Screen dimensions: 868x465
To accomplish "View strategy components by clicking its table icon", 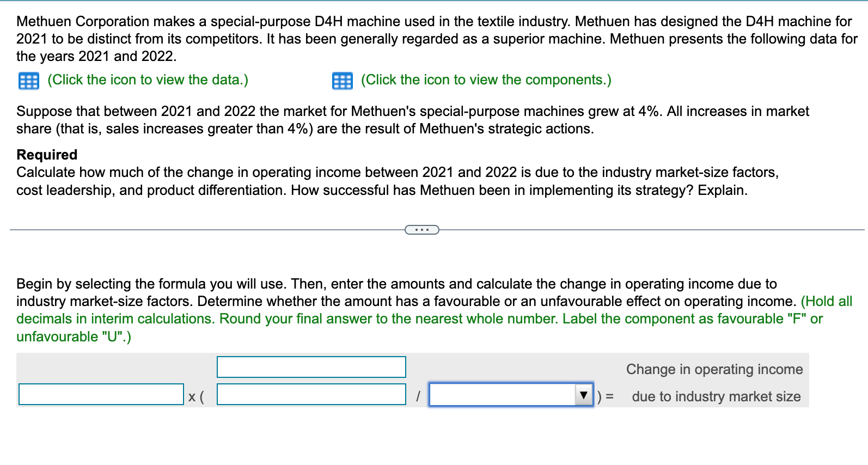I will point(342,81).
